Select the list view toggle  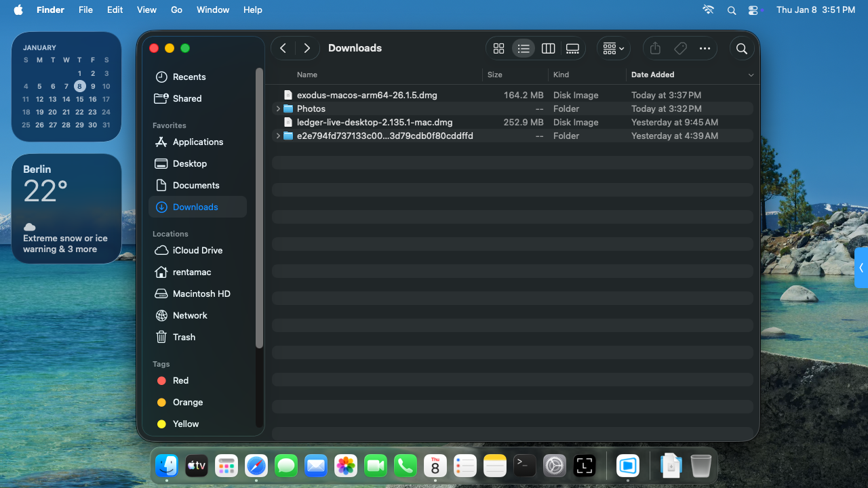point(523,49)
